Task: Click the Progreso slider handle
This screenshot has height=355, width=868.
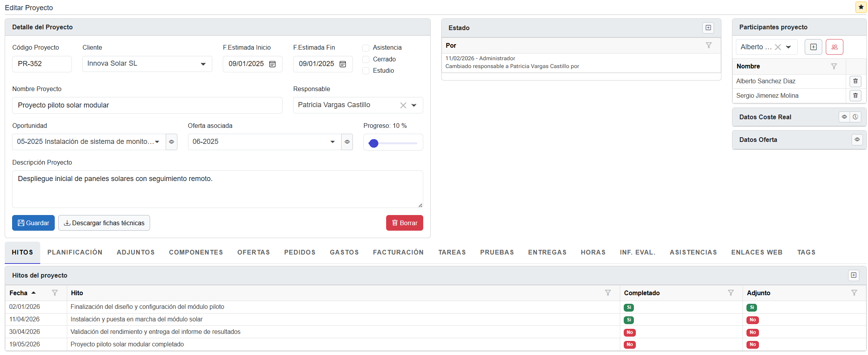Action: (374, 143)
